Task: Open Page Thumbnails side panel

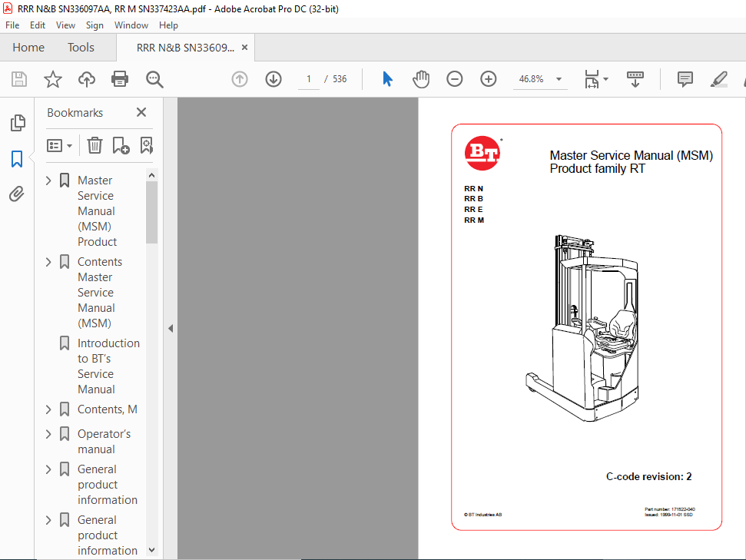Action: (x=18, y=123)
